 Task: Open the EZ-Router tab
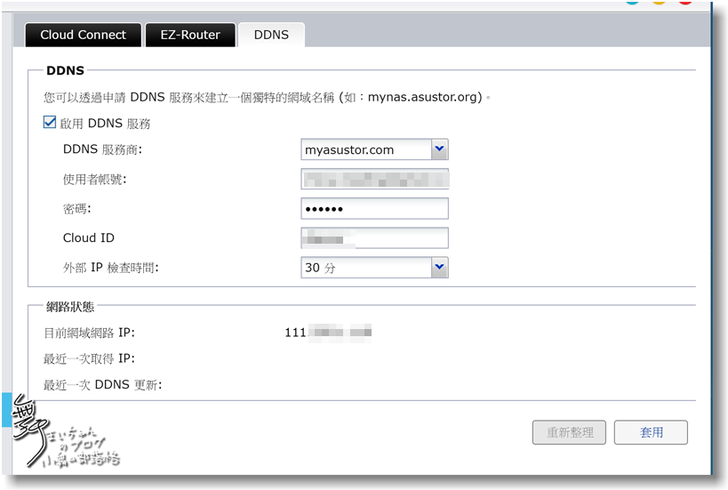coord(190,35)
